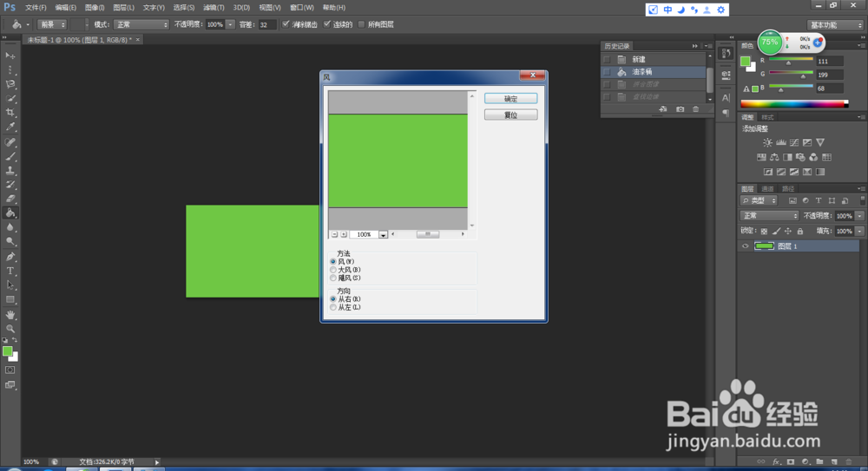Click lock transparent pixels icon
The width and height of the screenshot is (868, 471).
pyautogui.click(x=764, y=232)
